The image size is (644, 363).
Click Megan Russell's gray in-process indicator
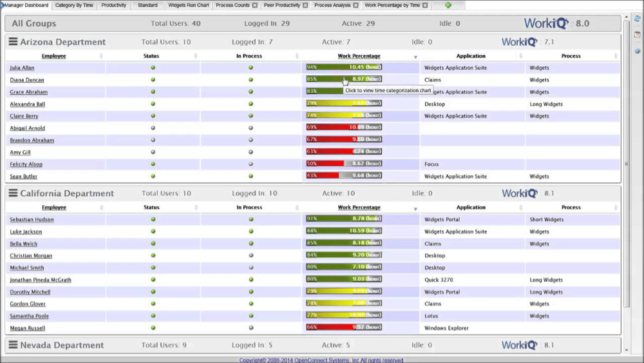pyautogui.click(x=251, y=328)
